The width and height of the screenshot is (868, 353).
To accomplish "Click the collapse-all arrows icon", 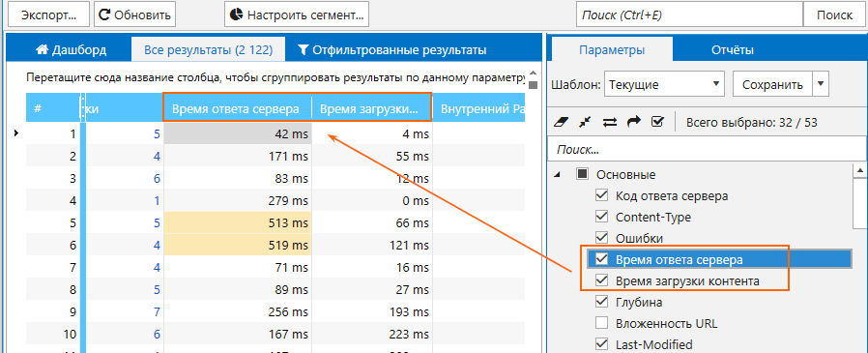I will (586, 123).
